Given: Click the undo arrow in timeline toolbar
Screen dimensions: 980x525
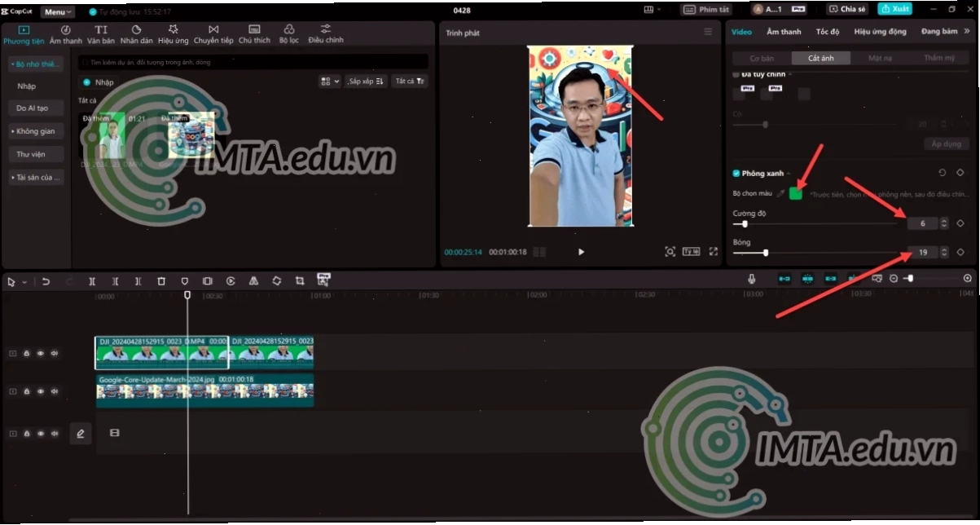Looking at the screenshot, I should [x=46, y=281].
